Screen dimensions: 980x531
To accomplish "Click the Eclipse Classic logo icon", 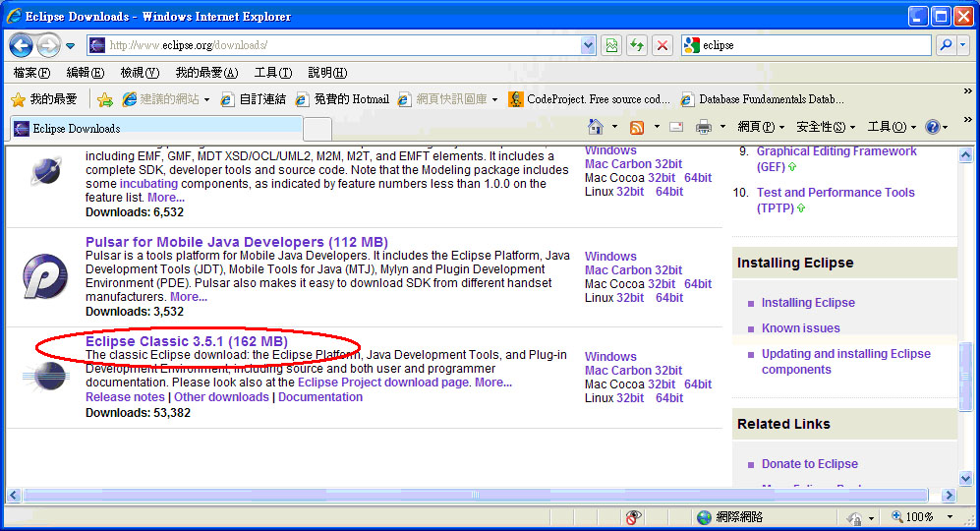I will [x=46, y=377].
